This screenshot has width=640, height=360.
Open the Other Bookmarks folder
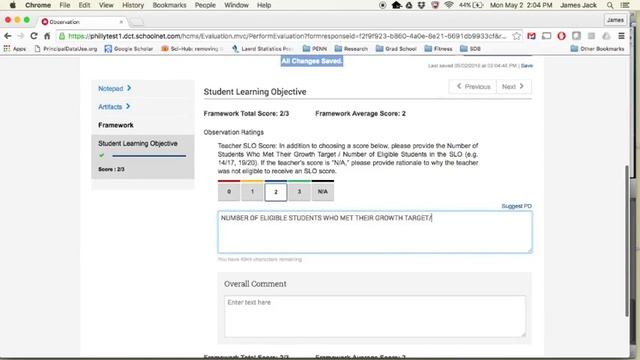(x=597, y=49)
